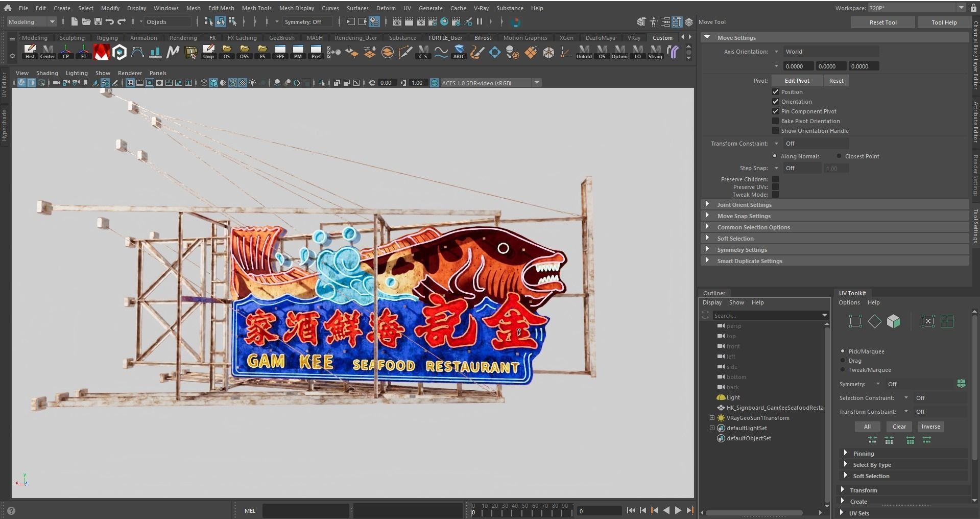Click the Hist shelf icon

click(x=30, y=52)
